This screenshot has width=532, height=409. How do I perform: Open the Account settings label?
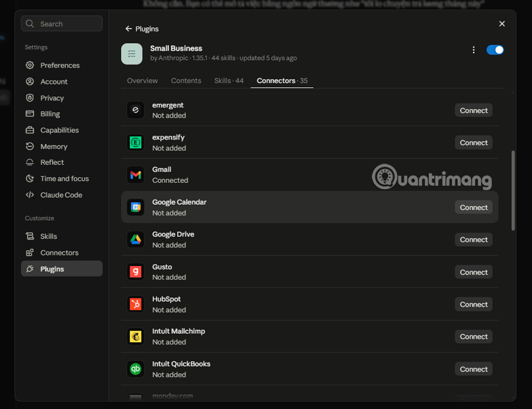[54, 81]
